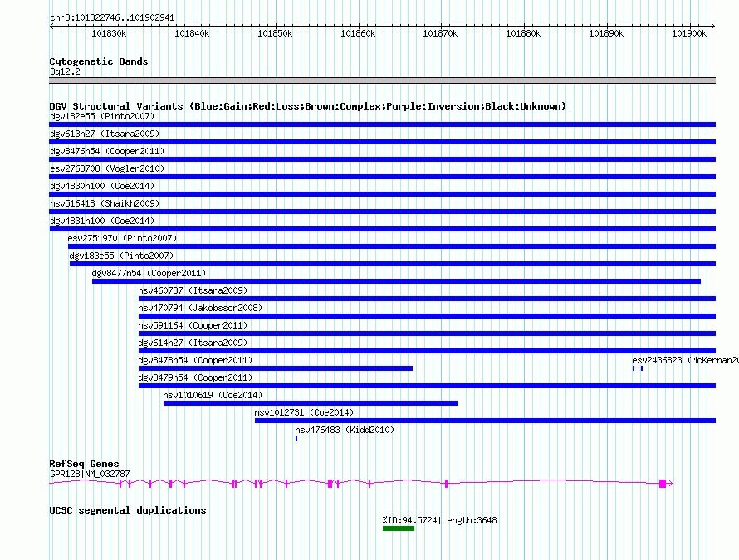
Task: Click the 101870k ruler mark
Action: click(x=440, y=33)
